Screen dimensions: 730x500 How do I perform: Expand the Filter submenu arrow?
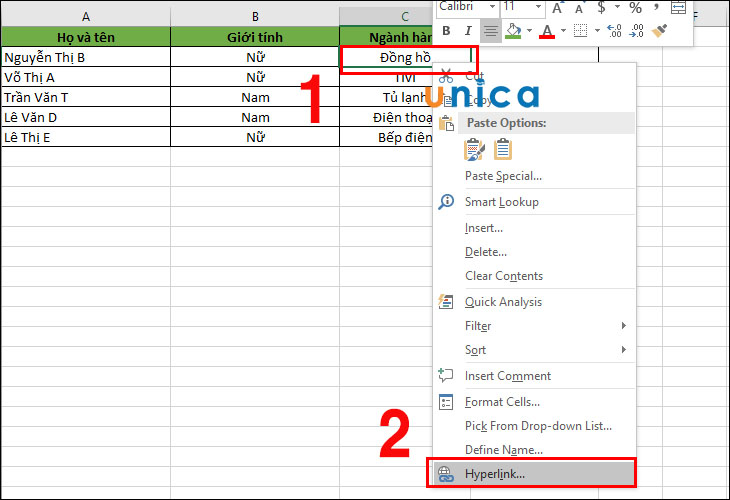click(x=624, y=326)
